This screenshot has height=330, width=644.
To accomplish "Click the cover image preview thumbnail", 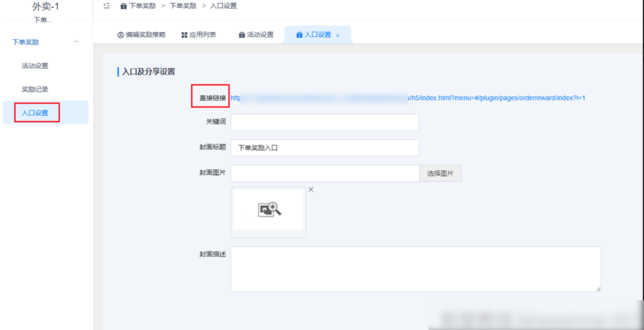I will coord(268,212).
